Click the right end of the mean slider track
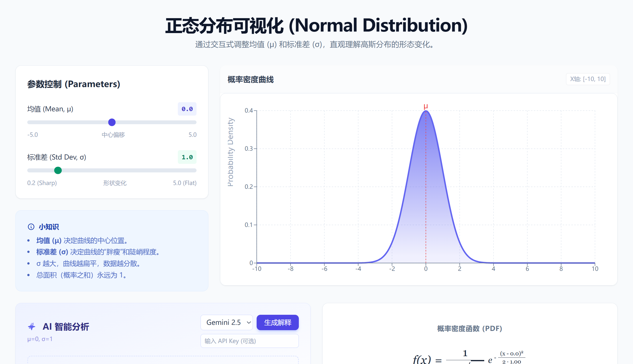Image resolution: width=633 pixels, height=364 pixels. click(194, 122)
